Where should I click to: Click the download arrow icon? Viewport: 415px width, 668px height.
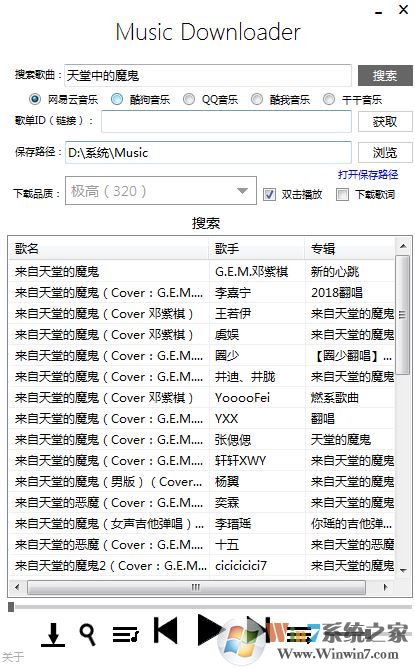(x=53, y=635)
